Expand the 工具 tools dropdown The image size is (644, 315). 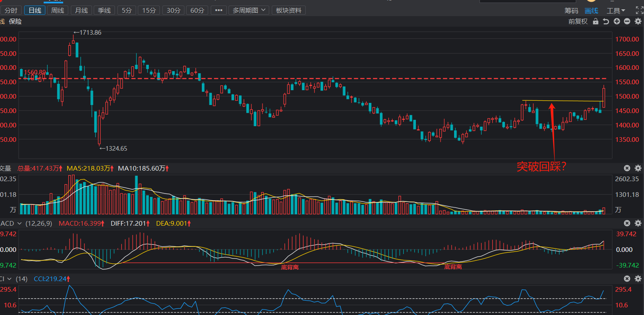click(616, 11)
